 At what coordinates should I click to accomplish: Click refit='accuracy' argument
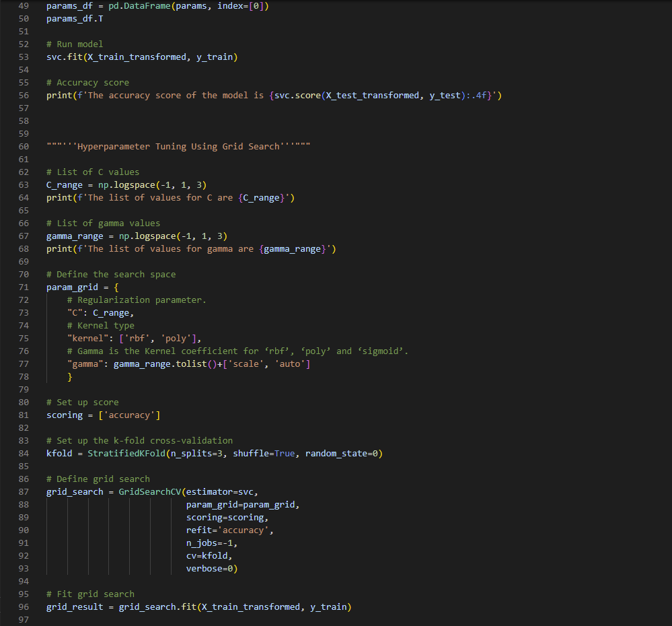(x=227, y=530)
